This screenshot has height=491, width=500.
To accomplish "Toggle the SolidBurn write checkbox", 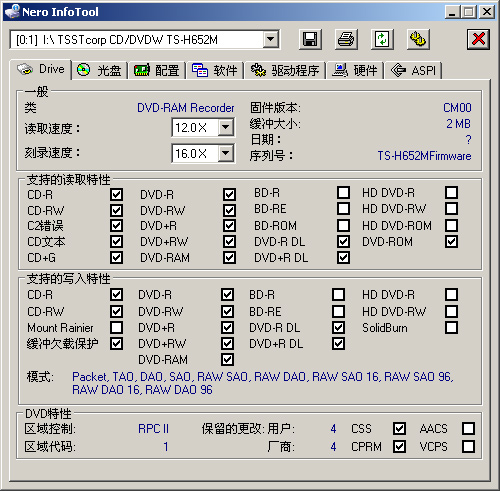I will click(451, 327).
